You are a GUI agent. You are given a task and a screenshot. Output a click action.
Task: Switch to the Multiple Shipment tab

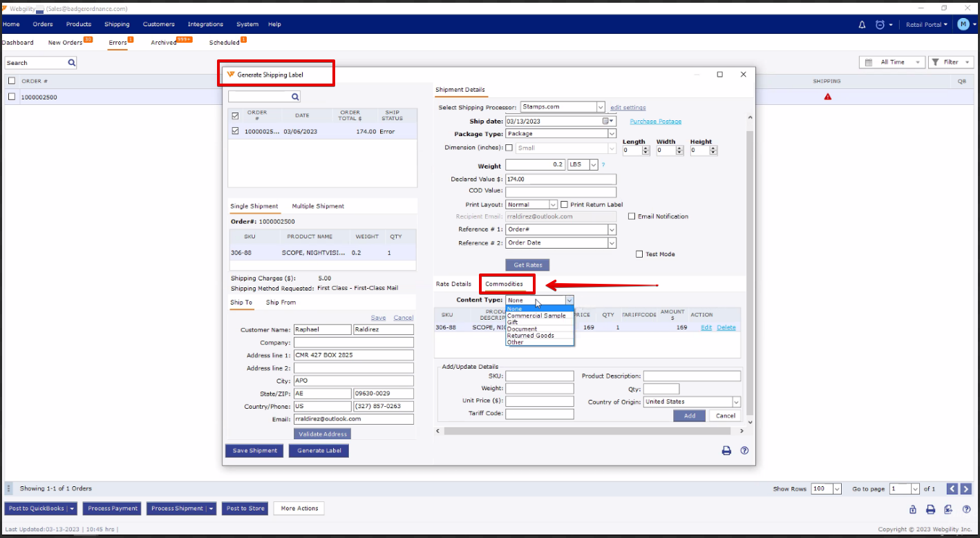(317, 206)
